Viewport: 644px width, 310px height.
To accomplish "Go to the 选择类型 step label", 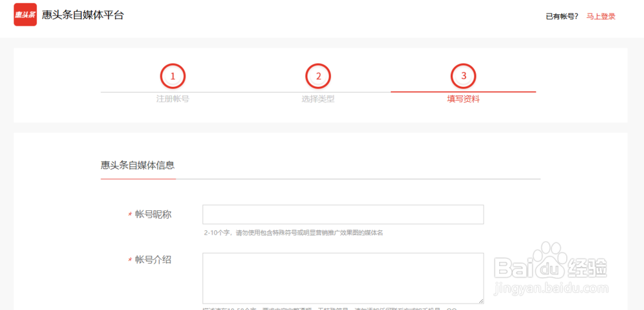I will [x=318, y=99].
